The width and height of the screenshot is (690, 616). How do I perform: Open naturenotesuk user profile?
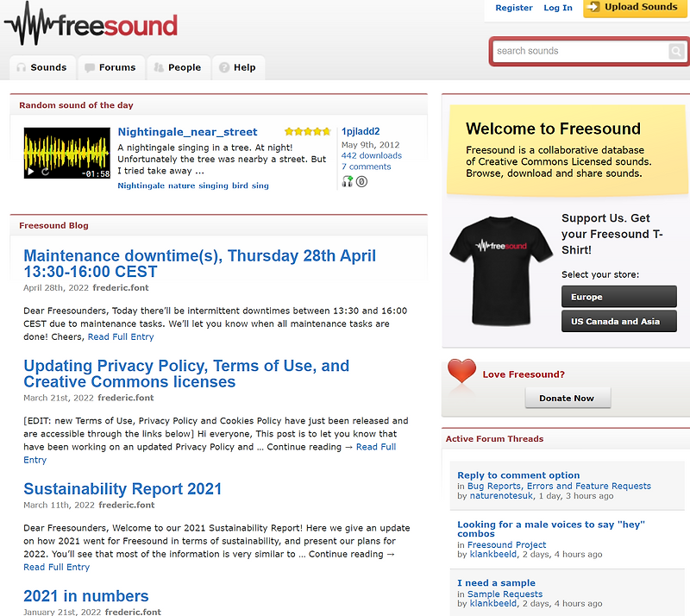point(501,496)
